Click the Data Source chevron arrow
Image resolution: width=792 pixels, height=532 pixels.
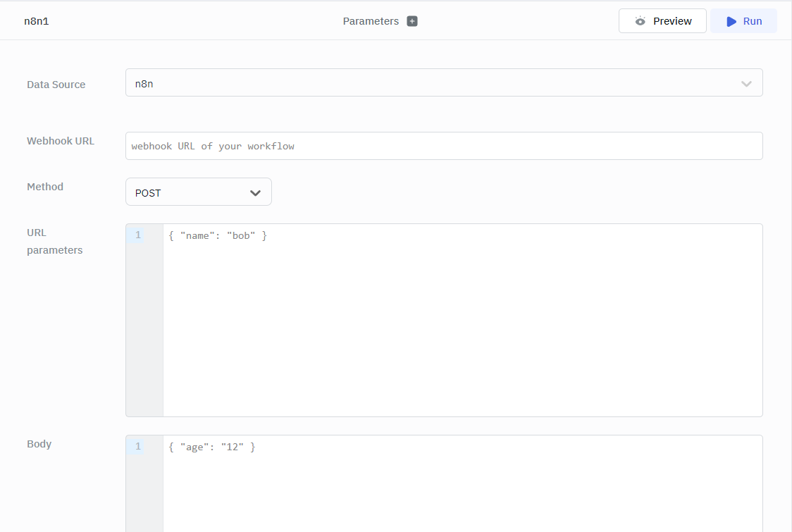coord(746,84)
